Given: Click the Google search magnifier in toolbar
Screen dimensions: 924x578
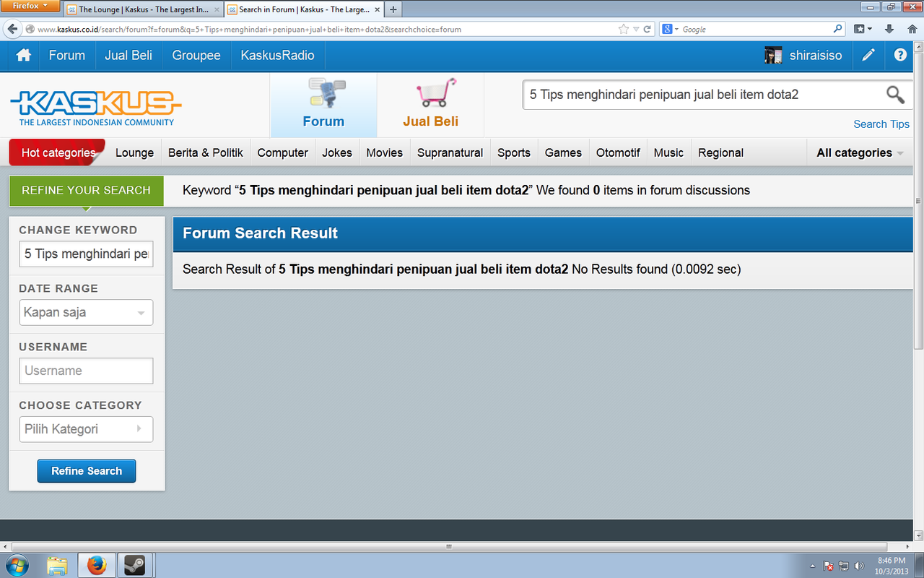Looking at the screenshot, I should pyautogui.click(x=837, y=29).
